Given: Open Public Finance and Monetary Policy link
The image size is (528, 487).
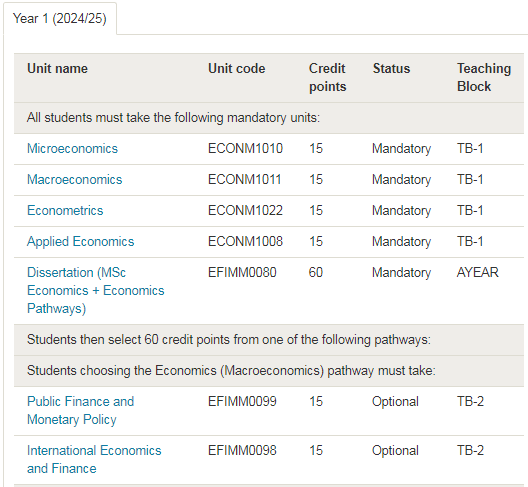Looking at the screenshot, I should click(80, 411).
